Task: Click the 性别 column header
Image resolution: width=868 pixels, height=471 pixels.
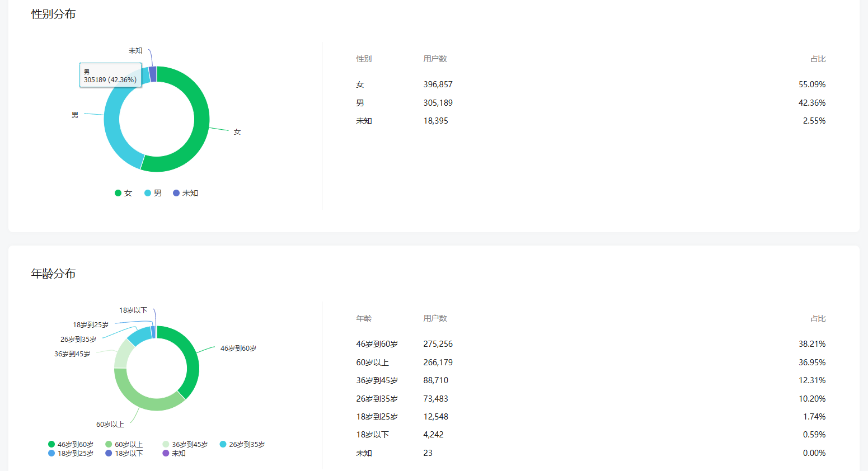Action: 364,59
